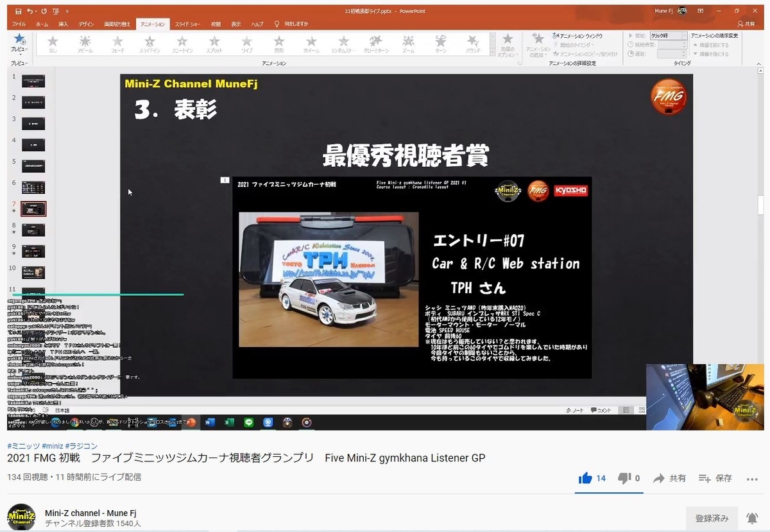Select the Shape (図形) animation effect

point(279,44)
